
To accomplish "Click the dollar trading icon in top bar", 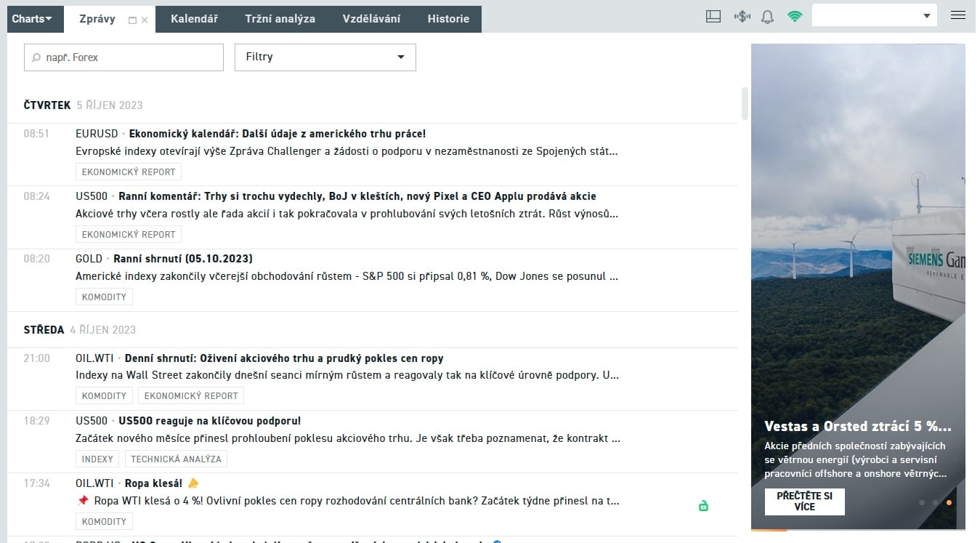I will (x=741, y=17).
